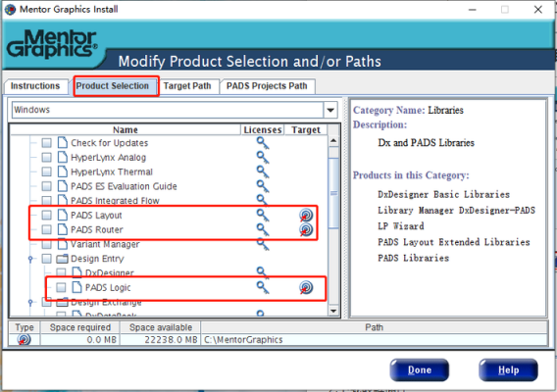Image resolution: width=557 pixels, height=392 pixels.
Task: Click the document icon next to PADS Layout
Action: tap(62, 216)
